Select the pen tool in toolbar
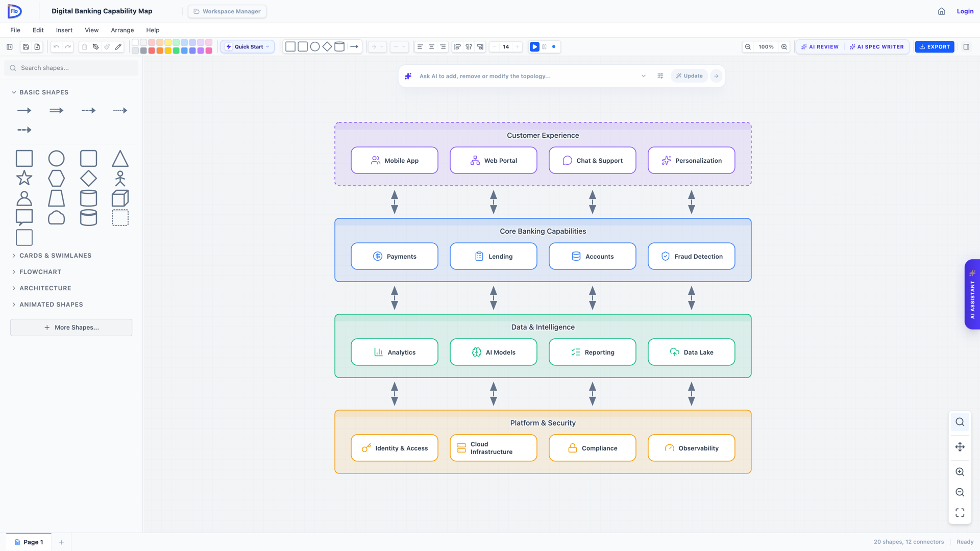The height and width of the screenshot is (551, 980). (96, 47)
